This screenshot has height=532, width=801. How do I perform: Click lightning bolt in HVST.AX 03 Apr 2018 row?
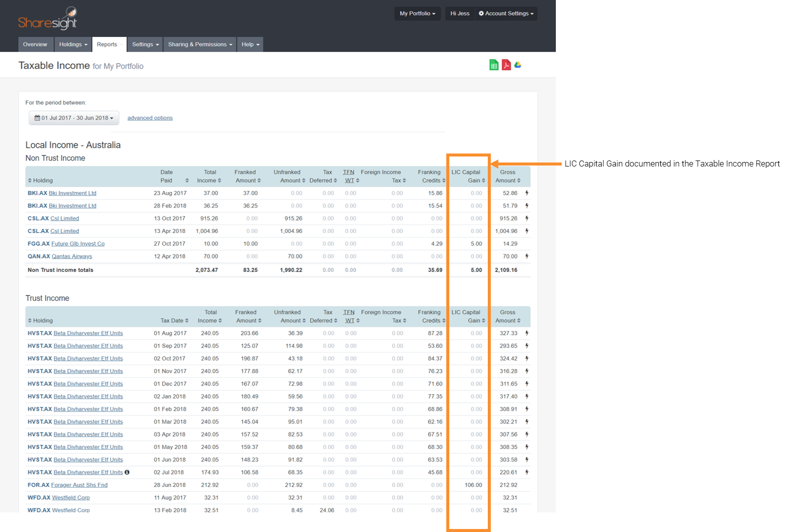(527, 434)
